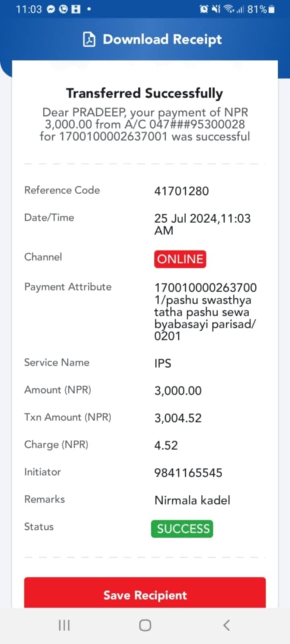Tap the Messenger notification icon

click(51, 9)
